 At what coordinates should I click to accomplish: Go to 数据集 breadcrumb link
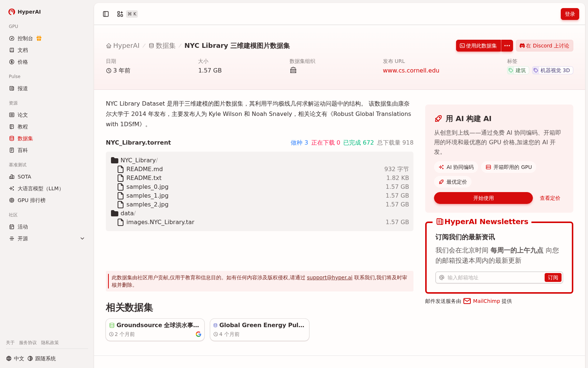pos(162,46)
